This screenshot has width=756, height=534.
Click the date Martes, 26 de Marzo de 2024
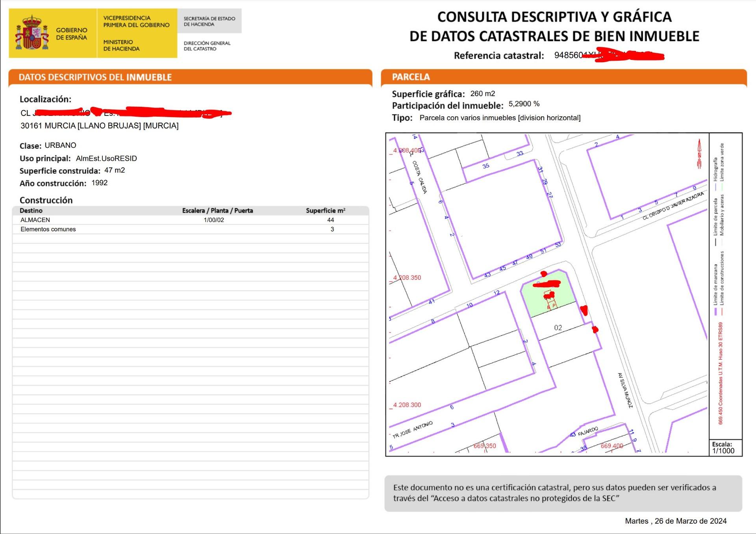[675, 521]
